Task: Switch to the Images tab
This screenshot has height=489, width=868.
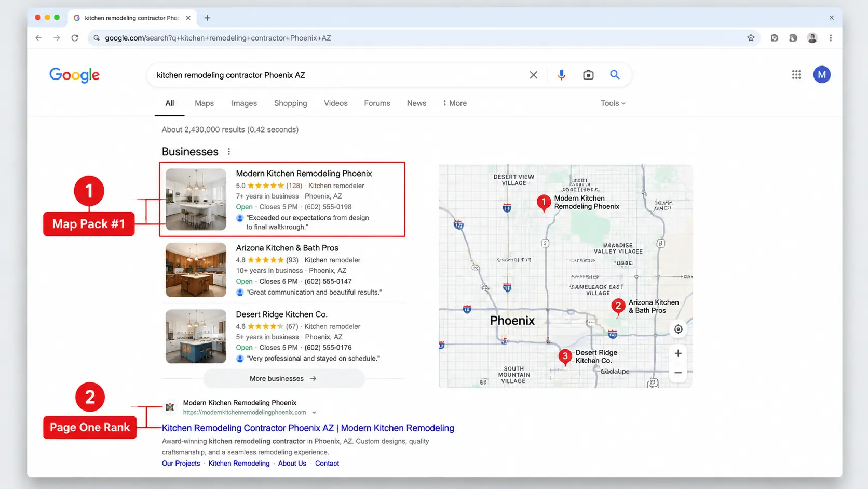Action: tap(244, 103)
